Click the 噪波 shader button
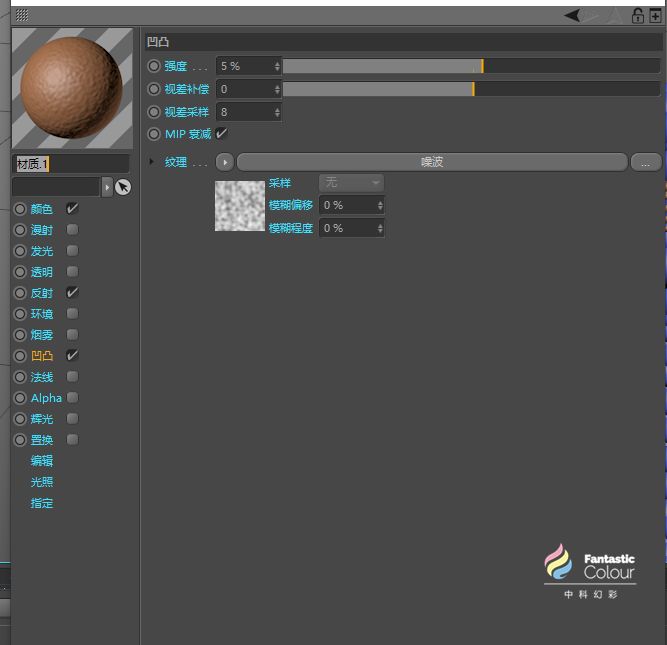The width and height of the screenshot is (667, 645). tap(431, 162)
